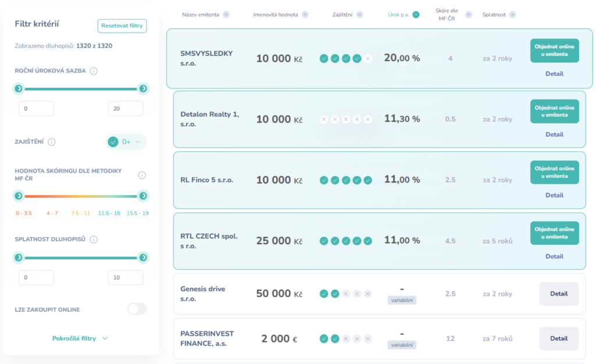This screenshot has height=364, width=596.
Task: Order SMSVYSLEDKY bond online at issuer
Action: click(554, 51)
